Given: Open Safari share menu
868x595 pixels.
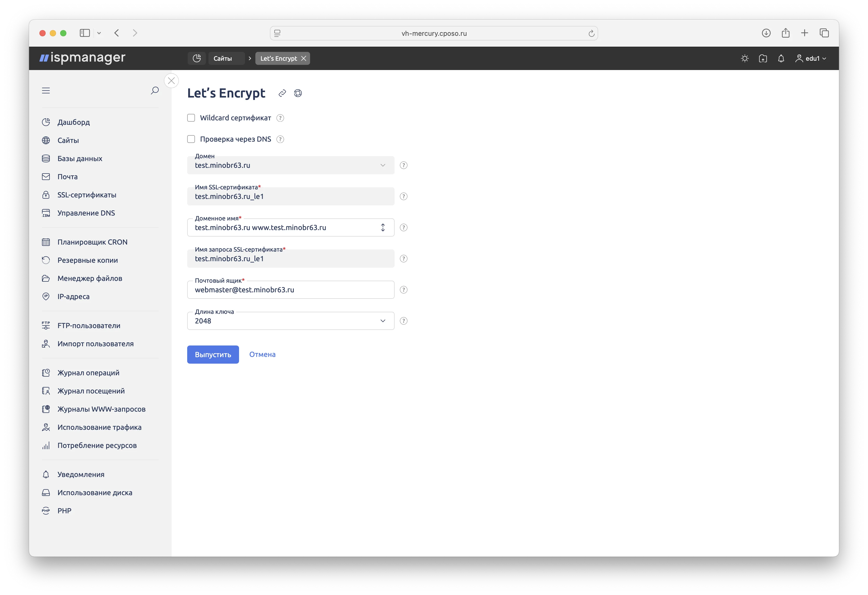Looking at the screenshot, I should click(x=786, y=33).
